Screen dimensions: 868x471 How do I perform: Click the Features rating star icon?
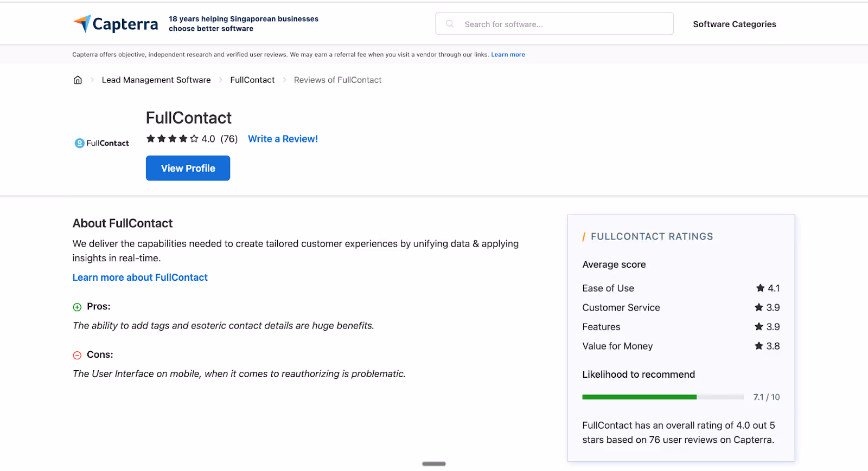click(x=759, y=326)
